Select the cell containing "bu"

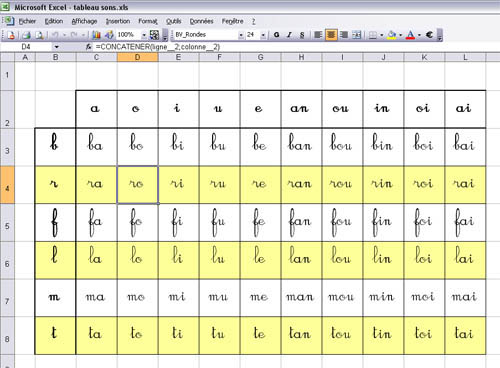220,147
